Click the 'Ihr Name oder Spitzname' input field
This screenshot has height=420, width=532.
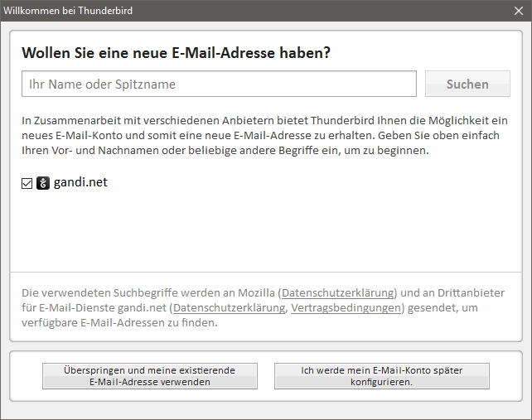click(219, 84)
